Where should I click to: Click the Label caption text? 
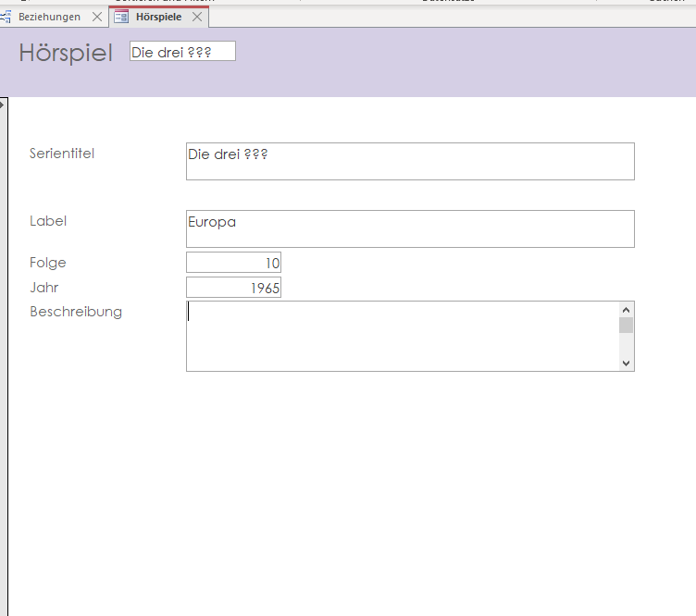(x=48, y=221)
